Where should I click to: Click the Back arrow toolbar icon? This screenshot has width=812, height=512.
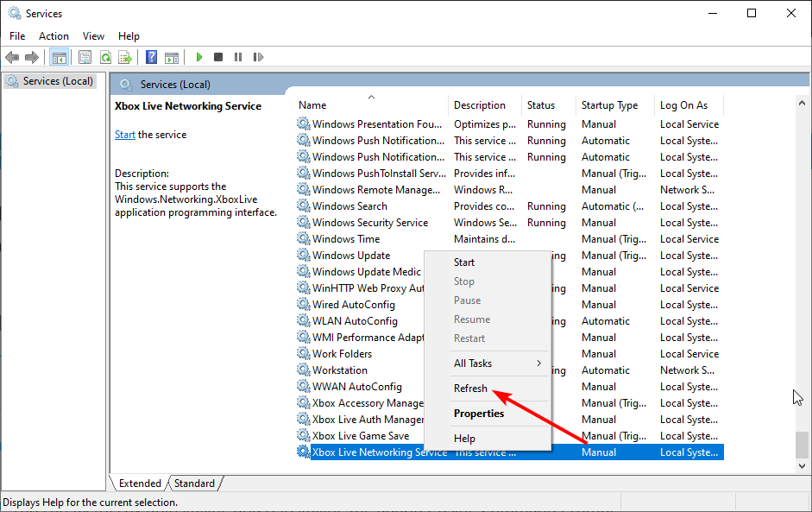[12, 57]
